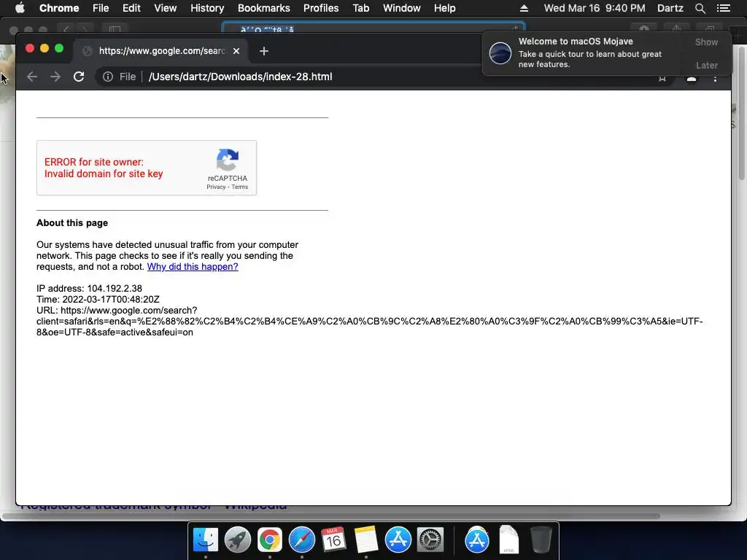Screen dimensions: 747x560
Task: Open Notification Center list icon
Action: point(724,8)
